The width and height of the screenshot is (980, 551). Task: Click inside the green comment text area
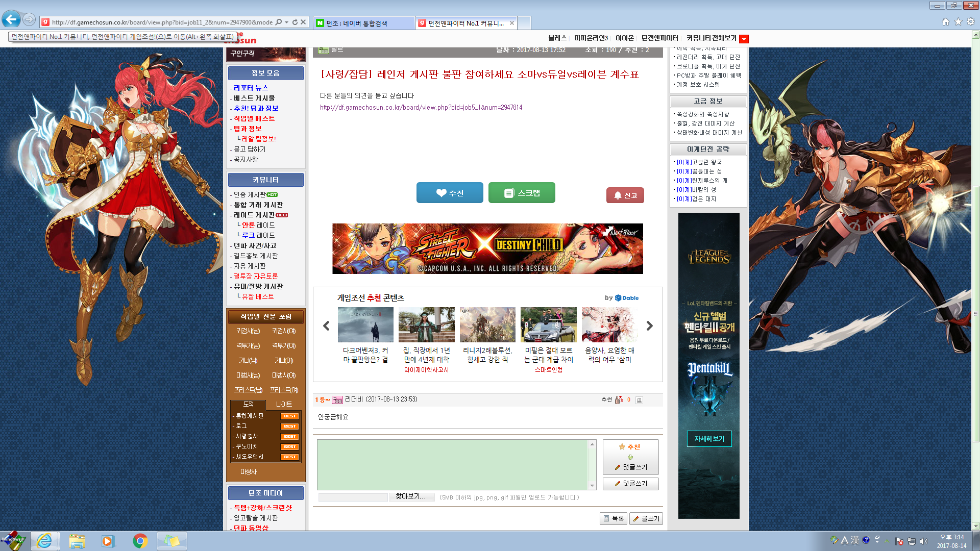452,464
